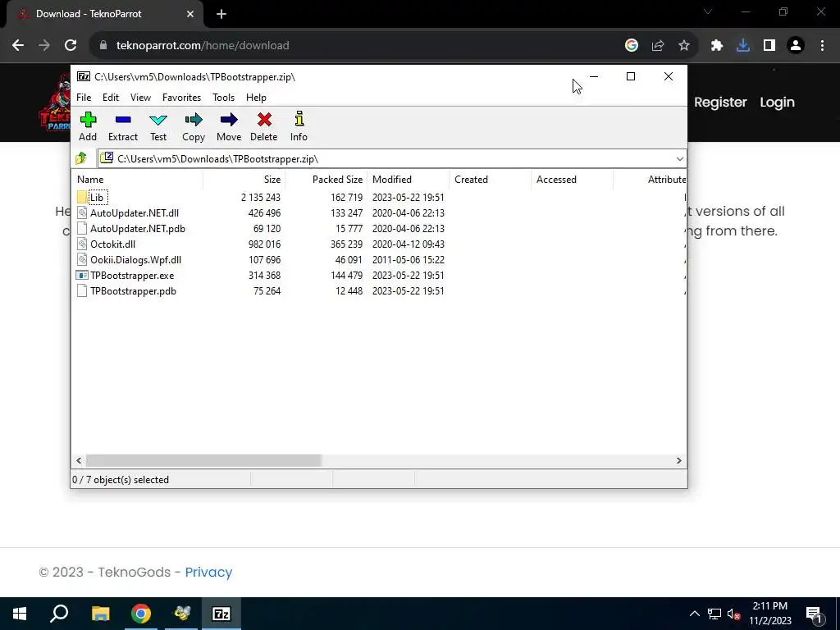Show hidden system tray icons
Image resolution: width=840 pixels, height=630 pixels.
pos(694,614)
